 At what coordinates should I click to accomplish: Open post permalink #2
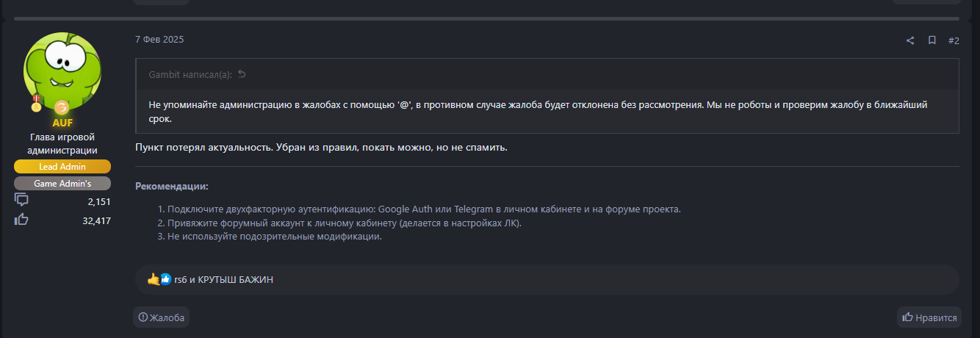point(953,40)
